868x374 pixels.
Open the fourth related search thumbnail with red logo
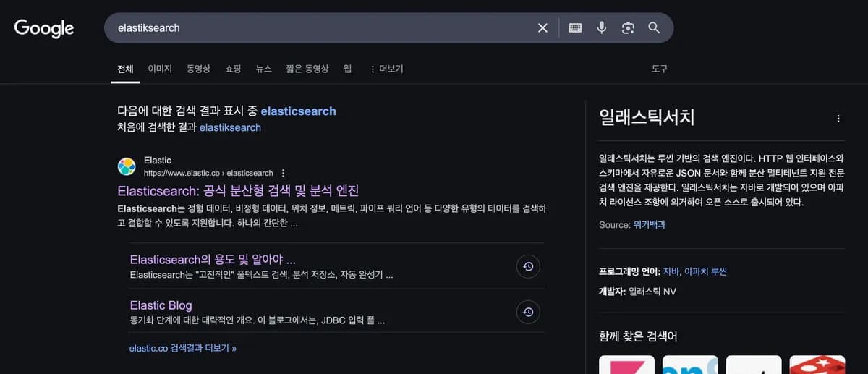[817, 365]
